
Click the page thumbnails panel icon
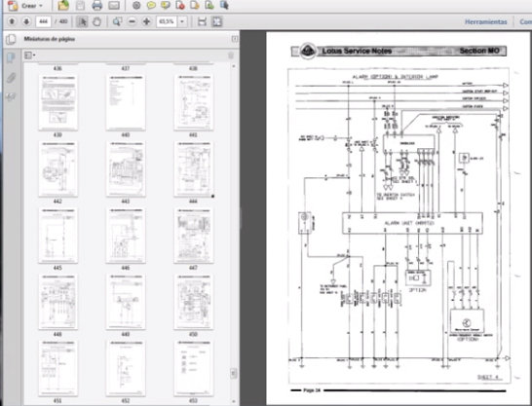(x=11, y=39)
